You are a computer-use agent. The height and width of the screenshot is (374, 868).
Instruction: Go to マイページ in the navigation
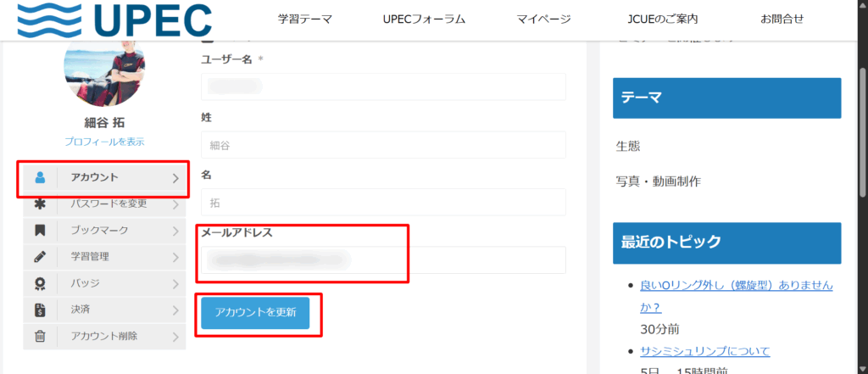click(x=542, y=19)
